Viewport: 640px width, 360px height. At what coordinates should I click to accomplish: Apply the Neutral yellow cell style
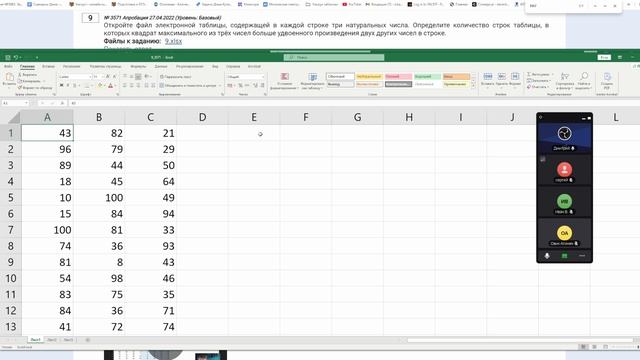tap(369, 76)
